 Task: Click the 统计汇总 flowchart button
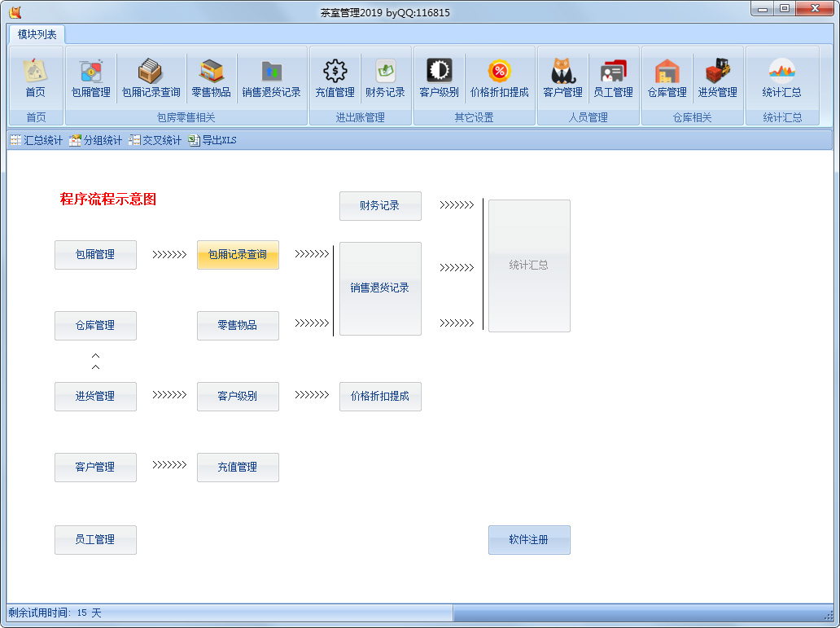(529, 266)
